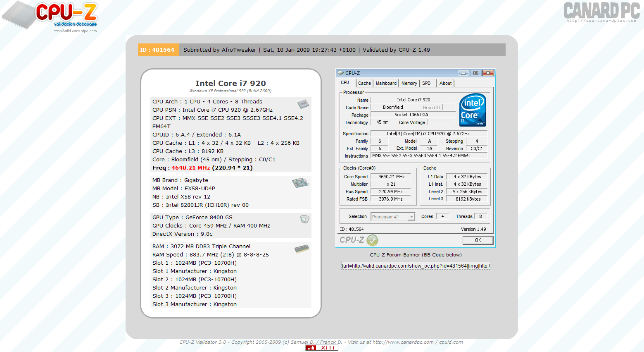Click the Slot 1 Manufacturer Kingston line

[195, 271]
